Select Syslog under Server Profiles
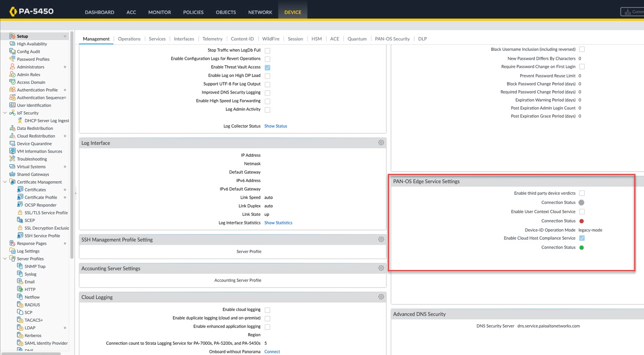The height and width of the screenshot is (355, 644). [x=30, y=274]
